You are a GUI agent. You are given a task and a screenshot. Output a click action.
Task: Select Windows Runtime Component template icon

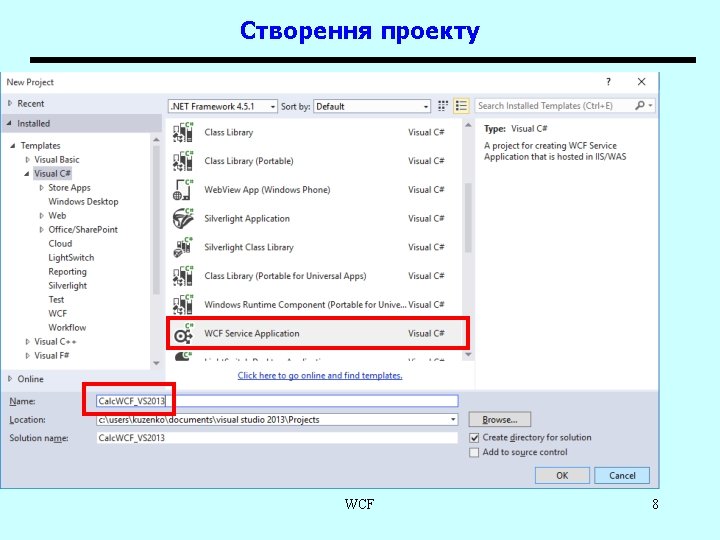(x=183, y=304)
